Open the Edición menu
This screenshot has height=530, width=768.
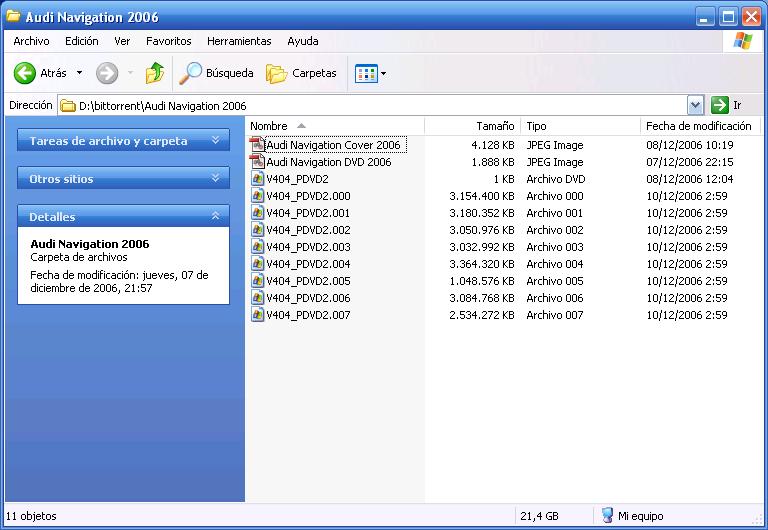pyautogui.click(x=82, y=41)
